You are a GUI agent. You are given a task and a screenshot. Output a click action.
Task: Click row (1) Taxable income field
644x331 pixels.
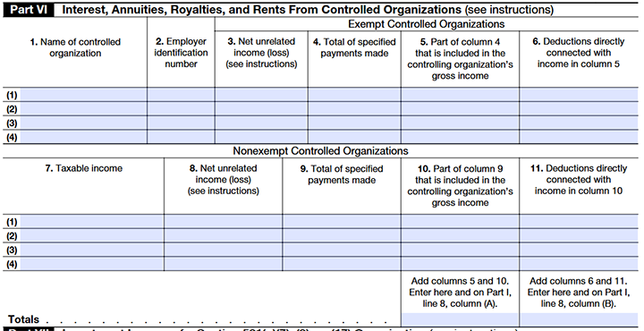point(91,222)
